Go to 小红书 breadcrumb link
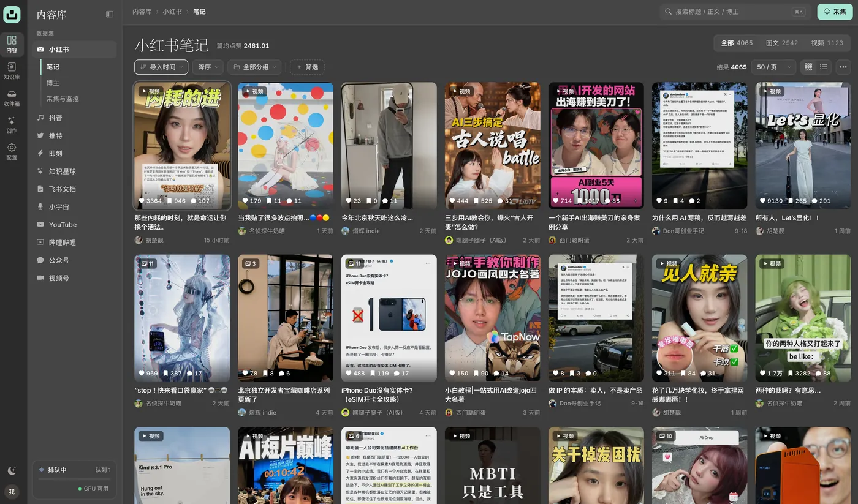The width and height of the screenshot is (858, 504). point(172,12)
